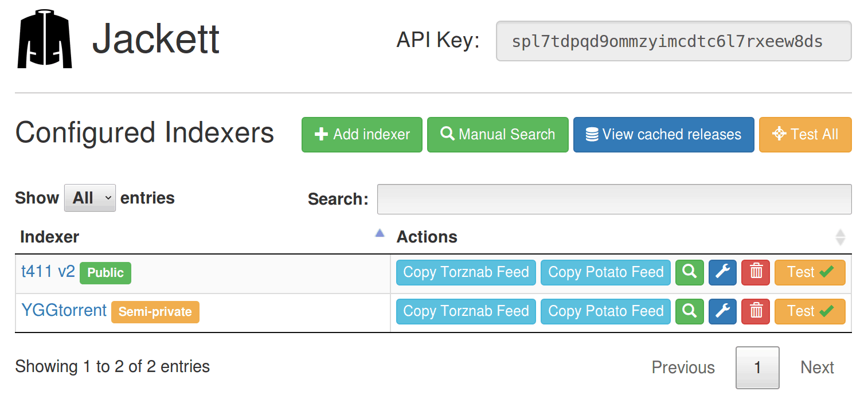868x399 pixels.
Task: Open the YGGtorrent indexer link
Action: (64, 310)
